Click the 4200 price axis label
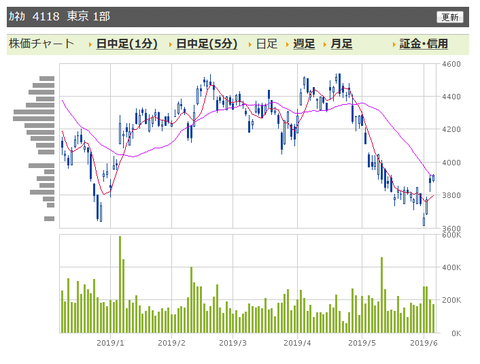Image resolution: width=480 pixels, height=364 pixels. click(451, 129)
